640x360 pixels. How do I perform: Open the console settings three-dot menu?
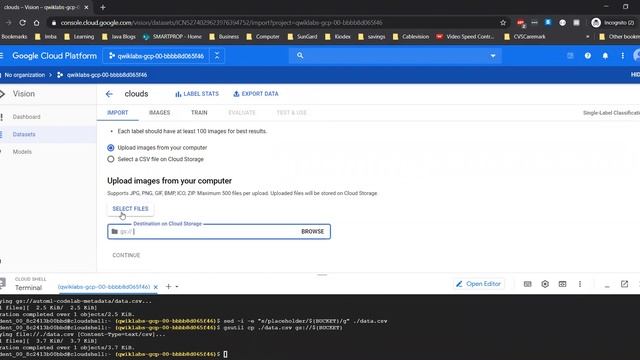pyautogui.click(x=622, y=56)
